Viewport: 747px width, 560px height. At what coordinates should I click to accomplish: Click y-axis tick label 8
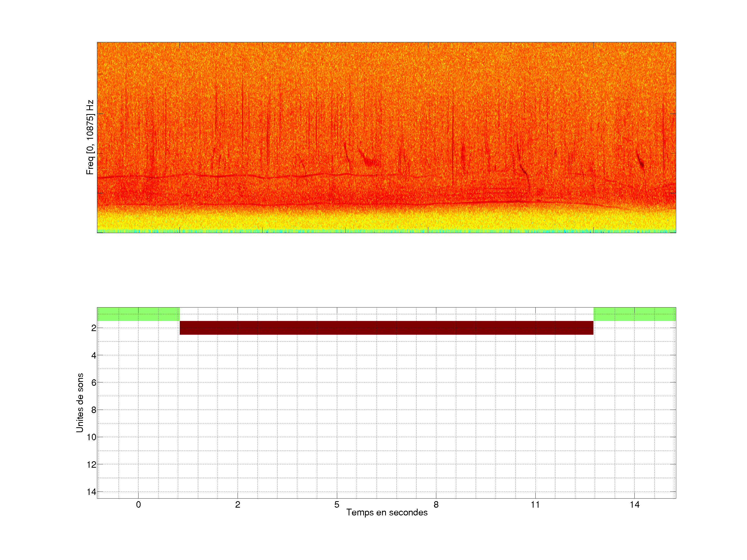pyautogui.click(x=94, y=410)
